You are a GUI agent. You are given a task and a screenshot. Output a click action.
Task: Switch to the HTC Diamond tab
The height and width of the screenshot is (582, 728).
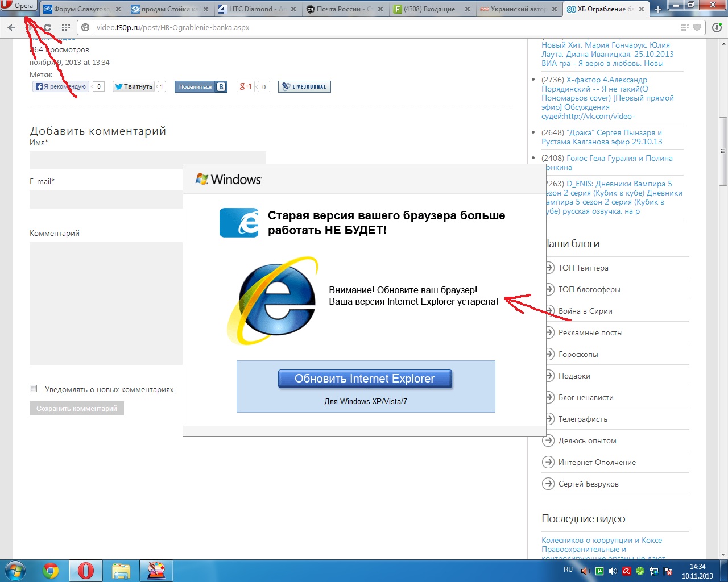257,9
